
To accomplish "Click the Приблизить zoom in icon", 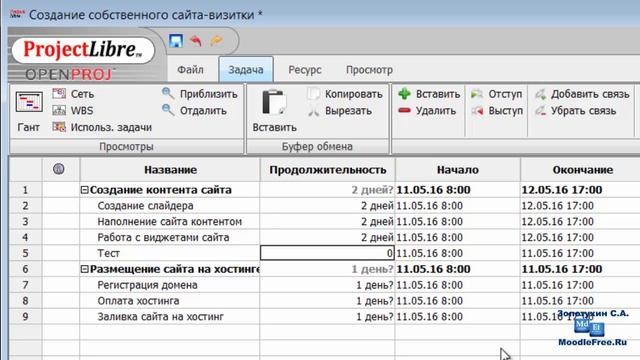I will click(x=168, y=93).
